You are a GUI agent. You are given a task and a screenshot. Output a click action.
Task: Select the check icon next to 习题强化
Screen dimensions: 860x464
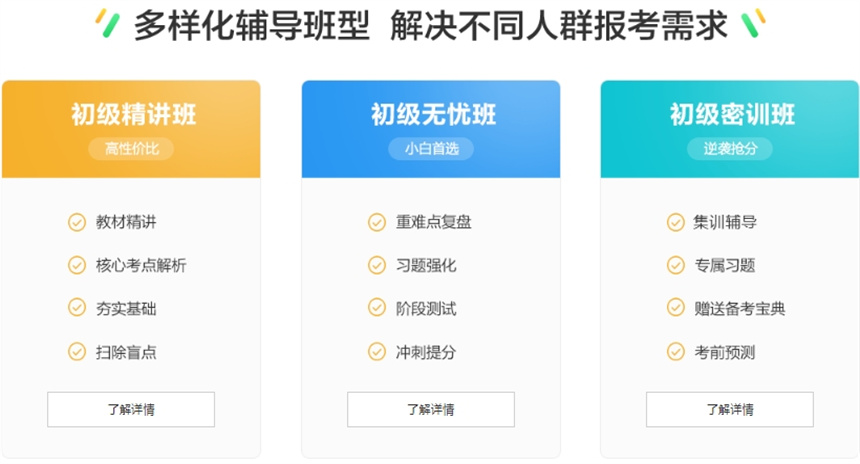point(377,265)
